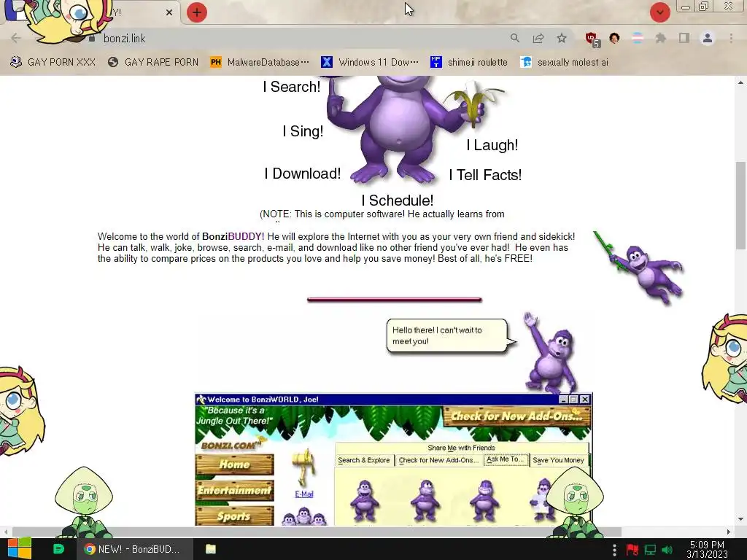
Task: Open the network tray icon
Action: pos(650,550)
